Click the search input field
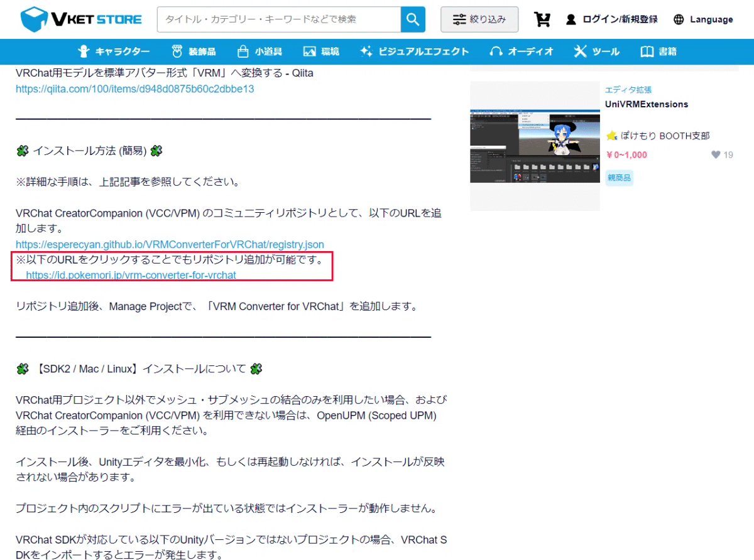This screenshot has width=754, height=560. [x=279, y=19]
